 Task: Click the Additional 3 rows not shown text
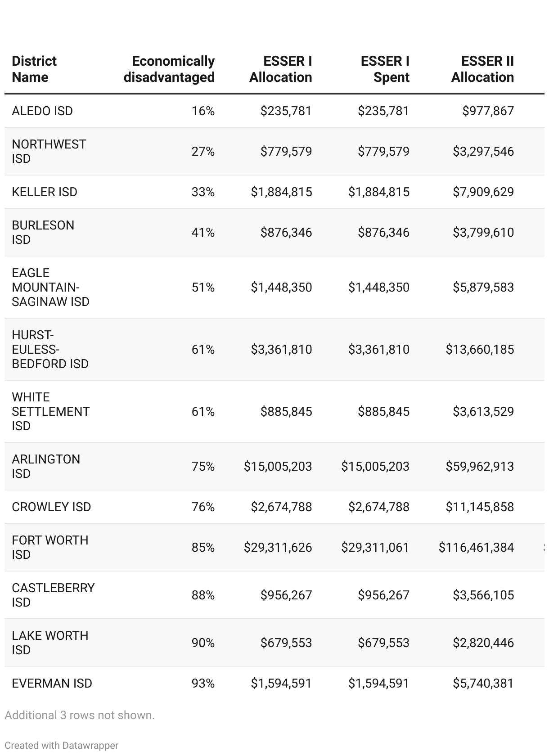point(80,715)
